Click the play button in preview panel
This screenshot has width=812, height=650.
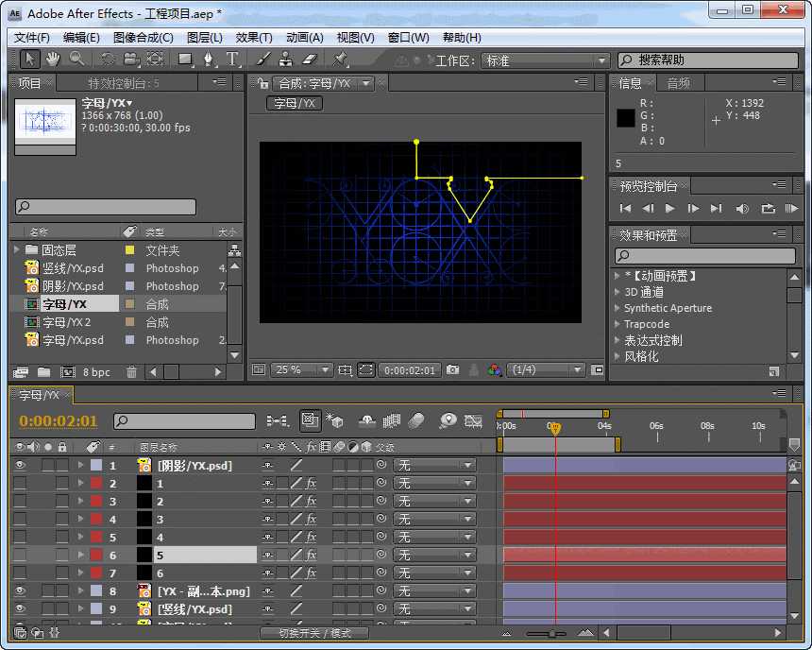tap(669, 209)
